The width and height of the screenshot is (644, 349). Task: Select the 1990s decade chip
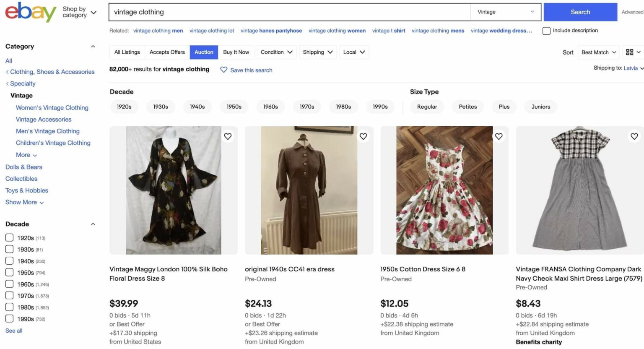click(x=380, y=107)
